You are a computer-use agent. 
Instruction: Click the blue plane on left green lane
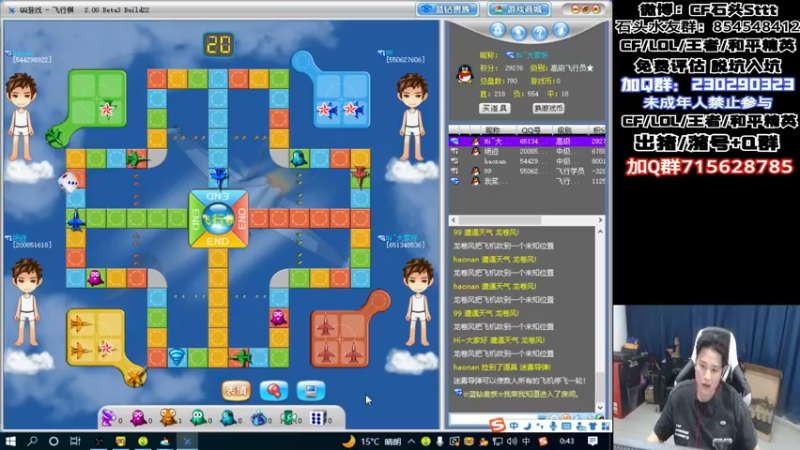click(76, 220)
